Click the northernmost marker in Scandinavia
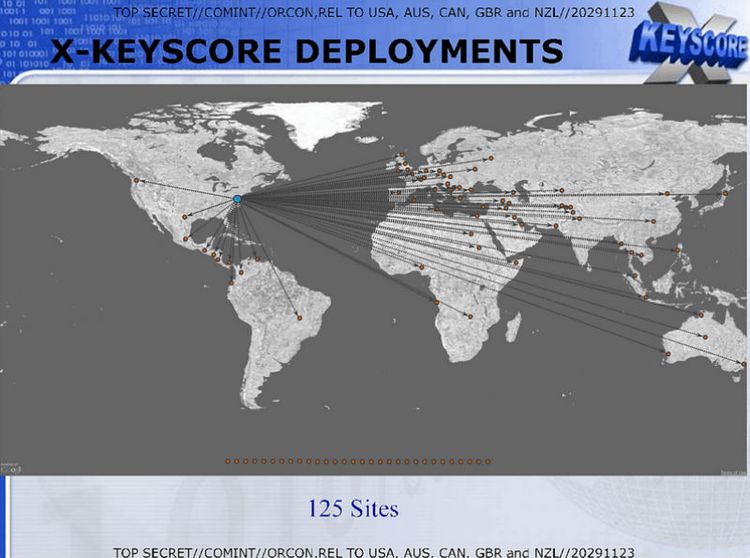This screenshot has height=558, width=750. pyautogui.click(x=402, y=154)
